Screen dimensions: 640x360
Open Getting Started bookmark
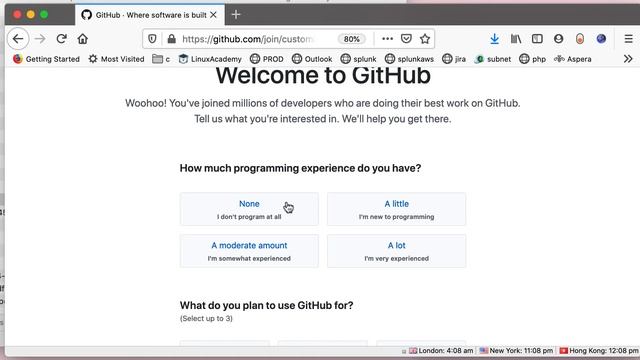pos(46,59)
